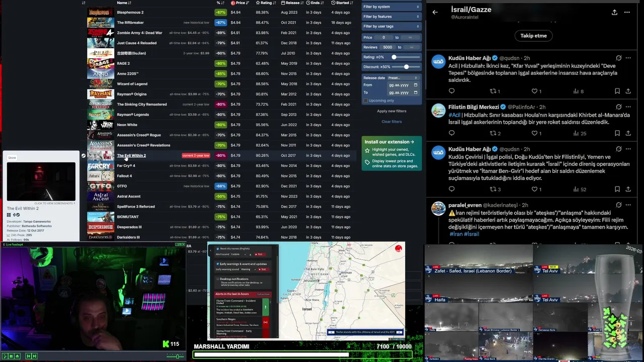The height and width of the screenshot is (362, 644).
Task: Open Grok icon on Filistin Bilgi Merkezi tweet
Action: (x=619, y=107)
